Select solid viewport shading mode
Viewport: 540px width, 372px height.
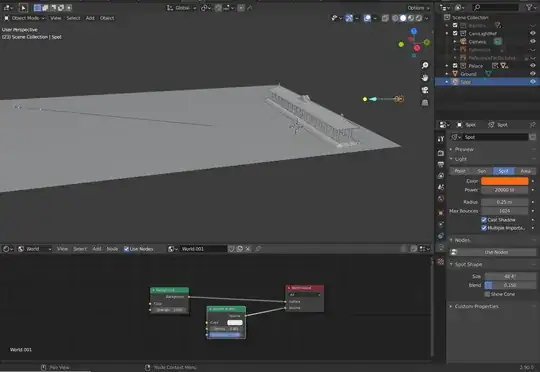point(403,18)
